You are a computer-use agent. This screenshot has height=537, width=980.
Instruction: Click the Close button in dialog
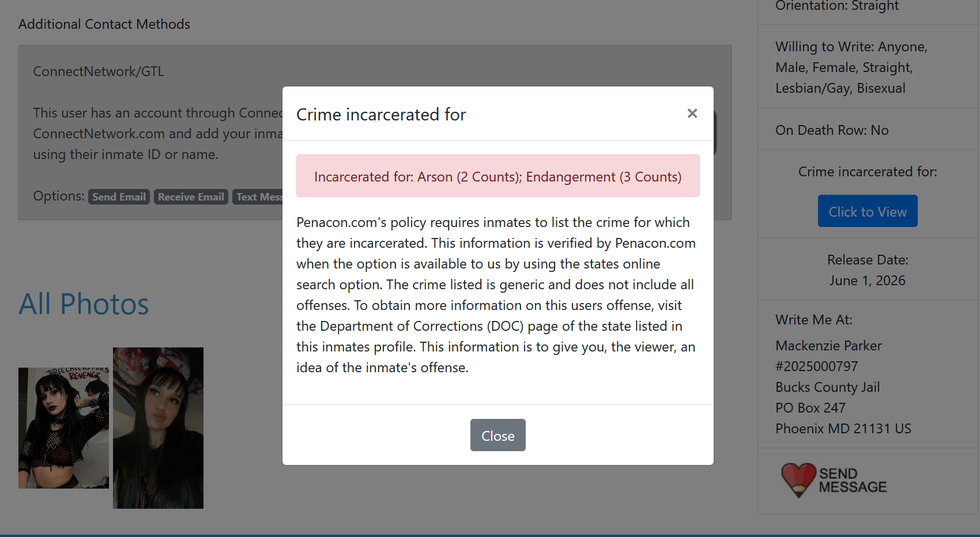[x=498, y=435]
